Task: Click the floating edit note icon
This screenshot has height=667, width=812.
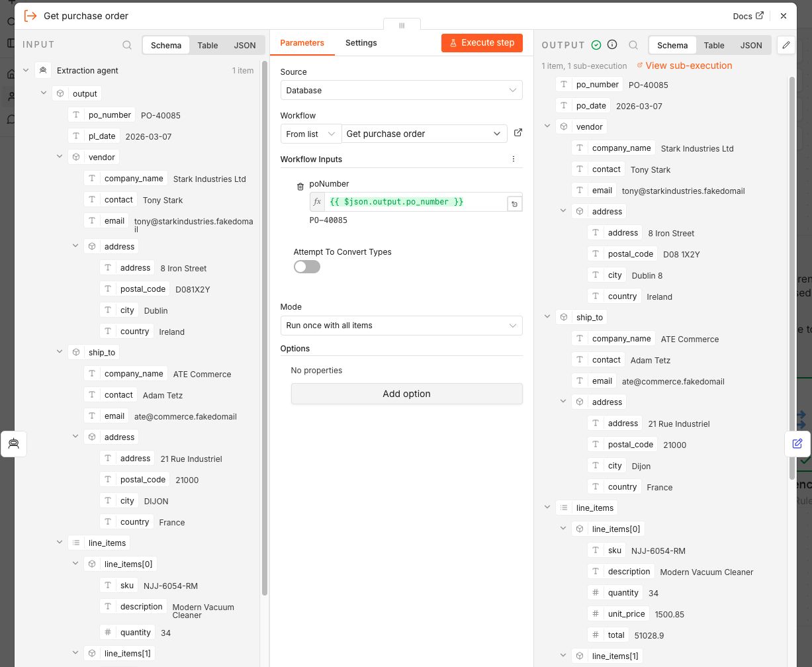Action: pos(797,443)
